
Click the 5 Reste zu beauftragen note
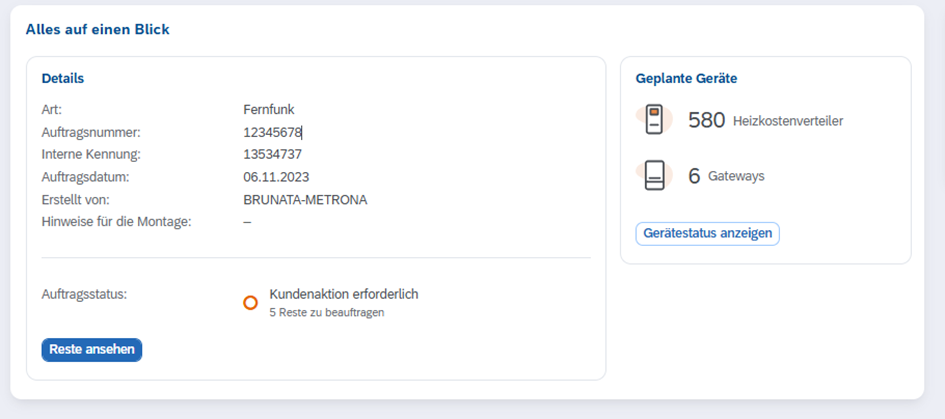click(326, 313)
